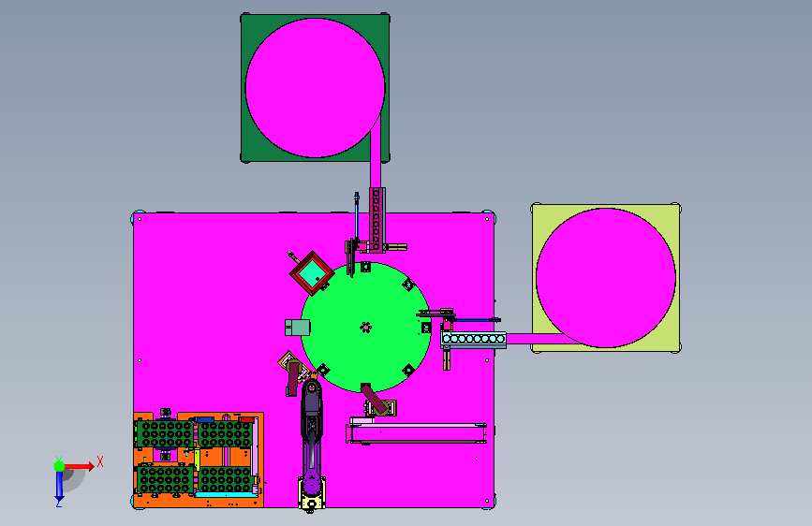Click the right light-blue feeder track with holes
This screenshot has width=812, height=526.
coord(473,339)
